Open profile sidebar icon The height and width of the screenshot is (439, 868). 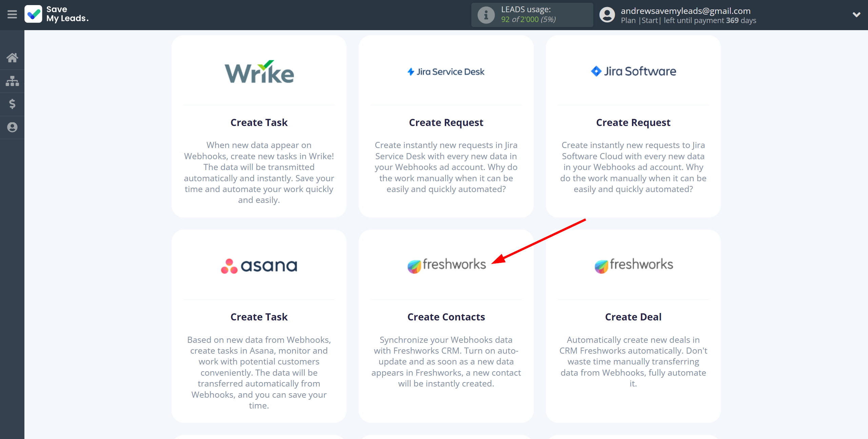point(12,127)
